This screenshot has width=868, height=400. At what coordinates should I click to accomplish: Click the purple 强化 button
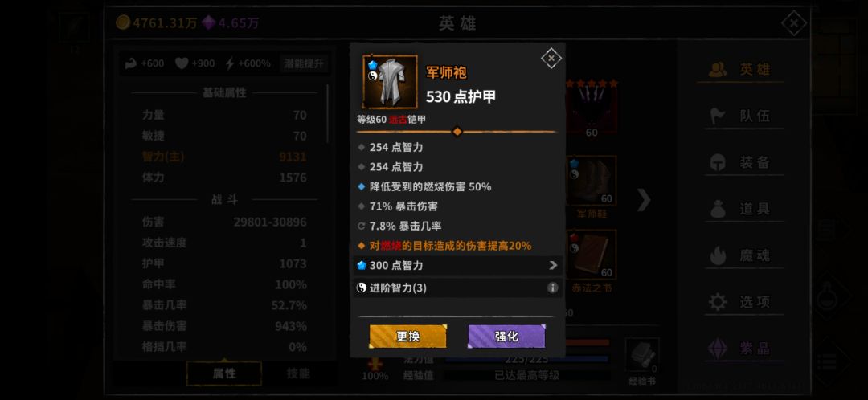(x=506, y=337)
